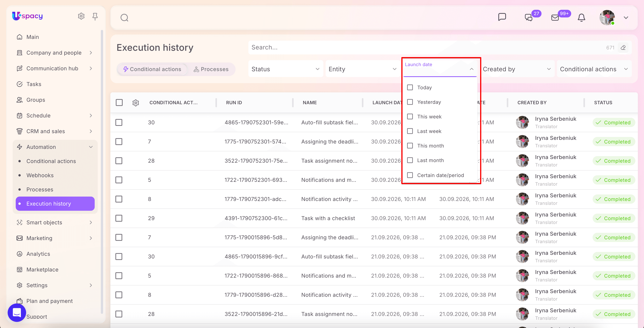Open the sidebar settings gear icon
The height and width of the screenshot is (328, 644).
81,16
